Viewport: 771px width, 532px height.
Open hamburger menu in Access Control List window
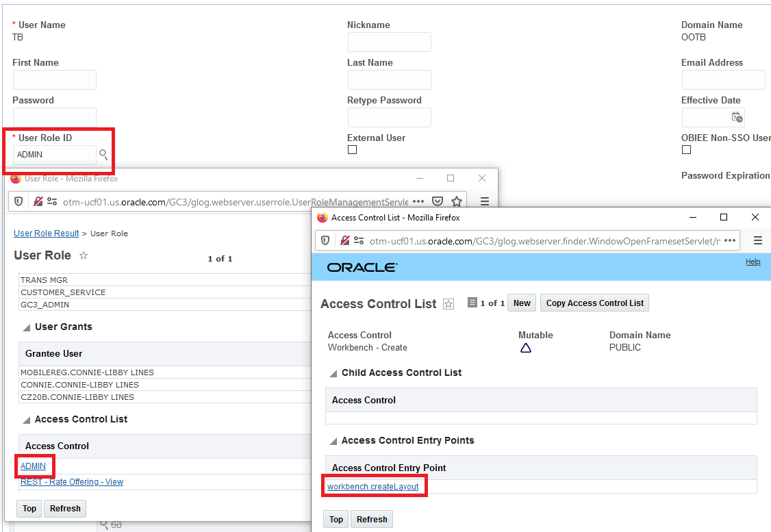(758, 240)
